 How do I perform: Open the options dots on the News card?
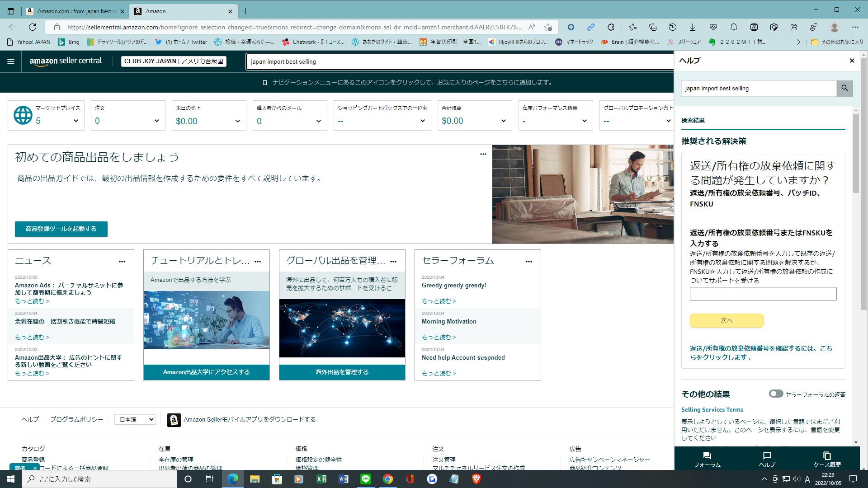pyautogui.click(x=122, y=262)
